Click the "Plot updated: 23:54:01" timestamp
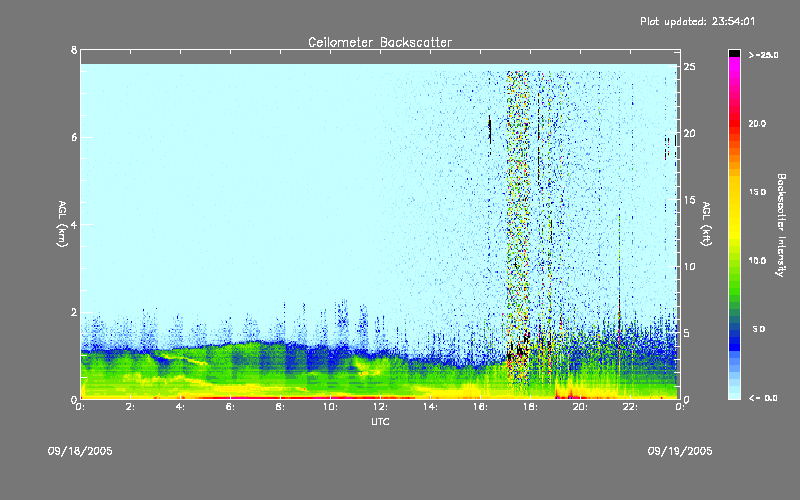This screenshot has height=500, width=800. pyautogui.click(x=697, y=21)
